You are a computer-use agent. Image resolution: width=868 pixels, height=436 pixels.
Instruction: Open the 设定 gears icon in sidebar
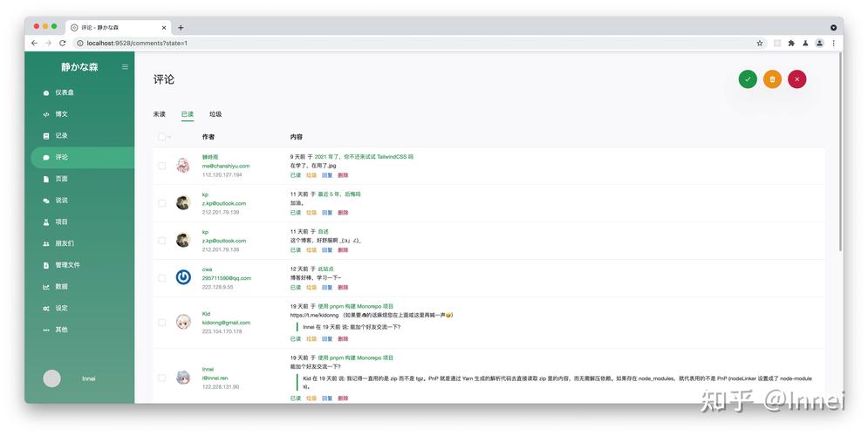(x=46, y=309)
